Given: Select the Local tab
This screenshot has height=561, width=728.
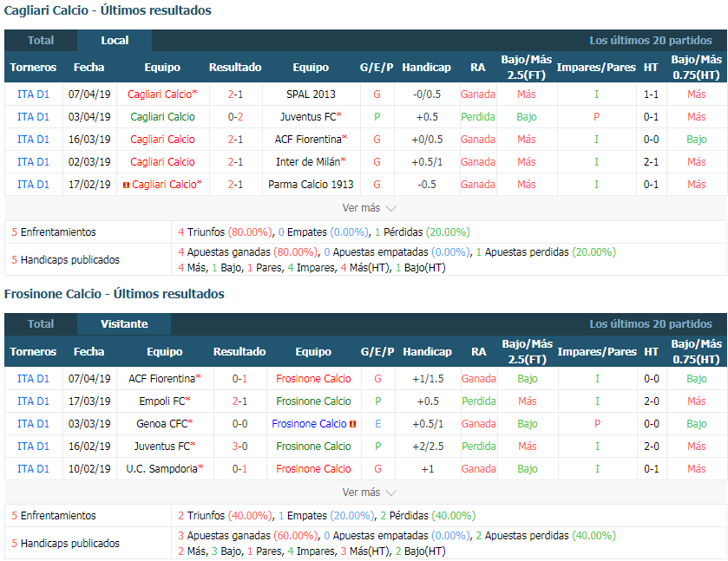Looking at the screenshot, I should click(x=115, y=41).
